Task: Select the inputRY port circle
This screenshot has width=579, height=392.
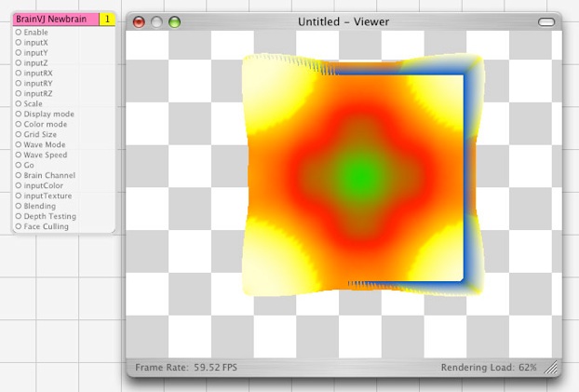Action: point(18,84)
